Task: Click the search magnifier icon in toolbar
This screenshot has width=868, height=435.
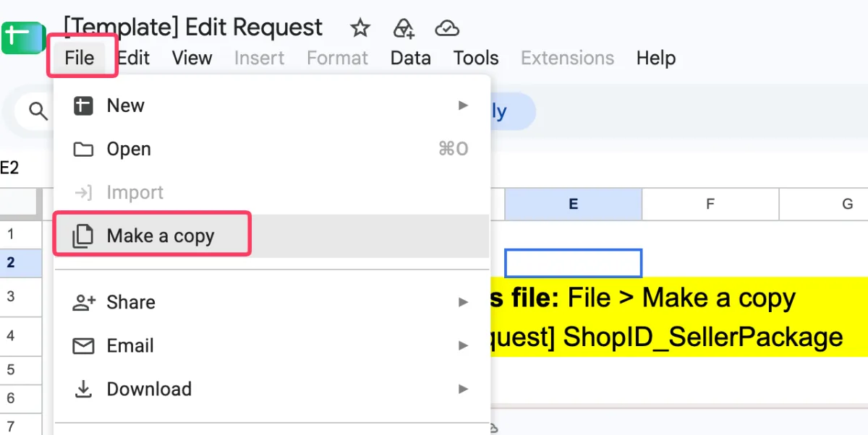Action: [x=38, y=111]
